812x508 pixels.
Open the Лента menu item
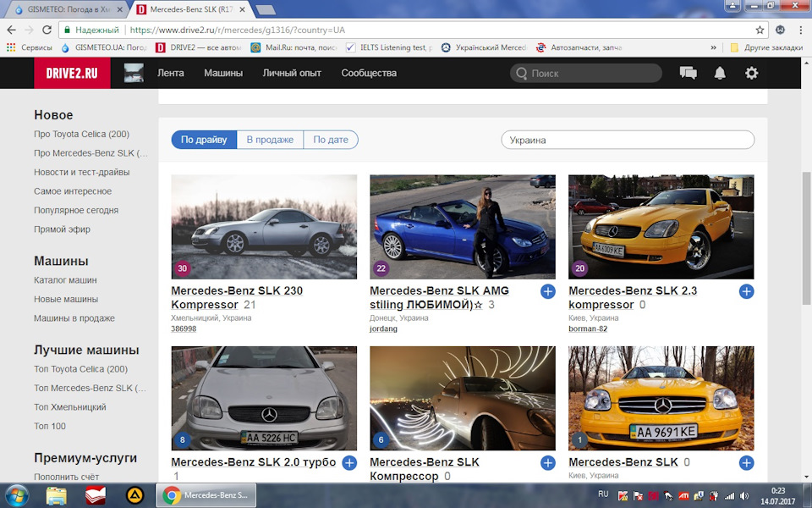(171, 73)
